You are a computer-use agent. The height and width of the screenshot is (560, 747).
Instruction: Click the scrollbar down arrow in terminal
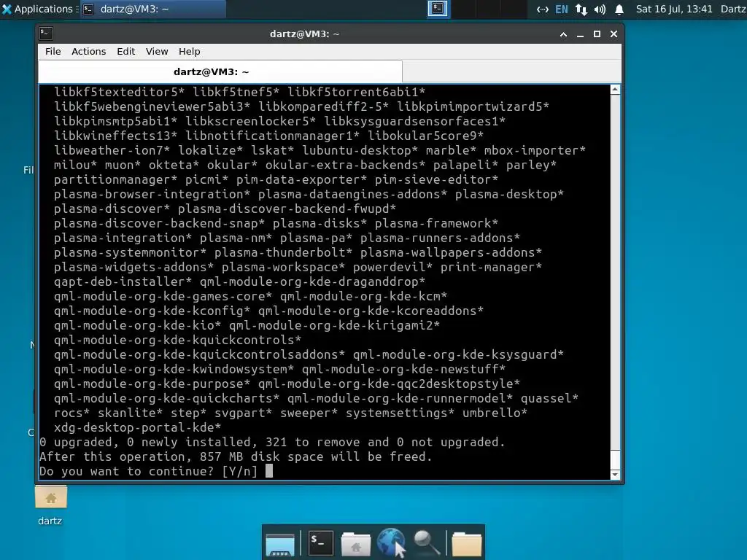pos(615,474)
